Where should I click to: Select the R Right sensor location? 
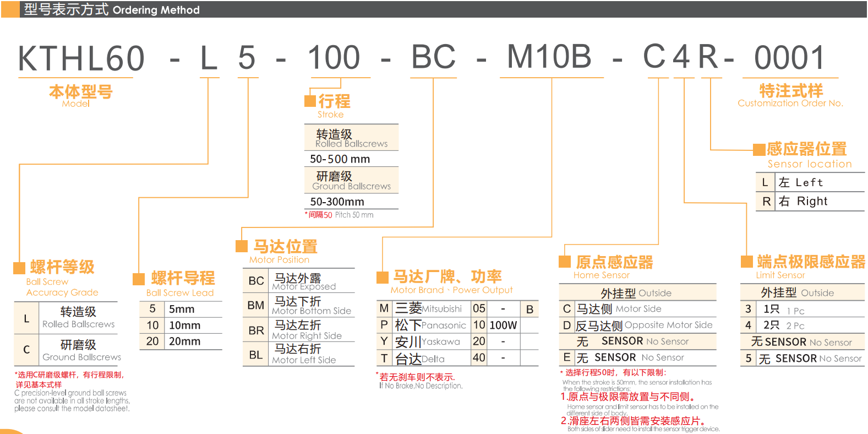810,202
